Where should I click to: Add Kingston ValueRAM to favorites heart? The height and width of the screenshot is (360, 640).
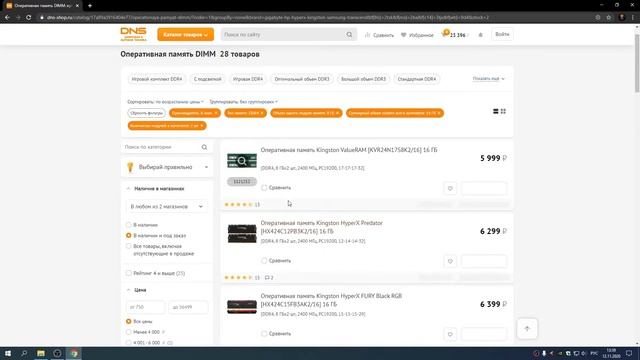click(x=450, y=188)
